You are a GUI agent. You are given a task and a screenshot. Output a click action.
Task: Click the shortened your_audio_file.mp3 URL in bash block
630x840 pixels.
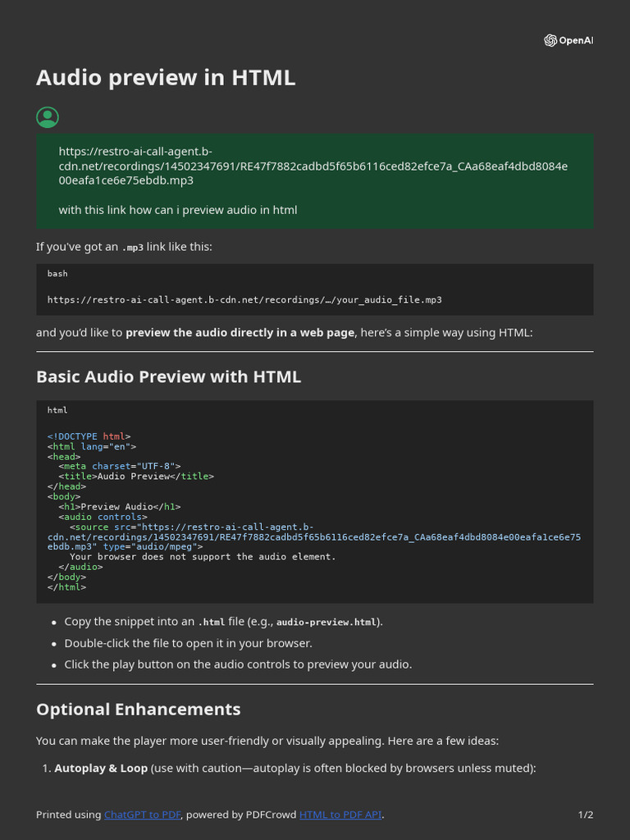click(244, 299)
